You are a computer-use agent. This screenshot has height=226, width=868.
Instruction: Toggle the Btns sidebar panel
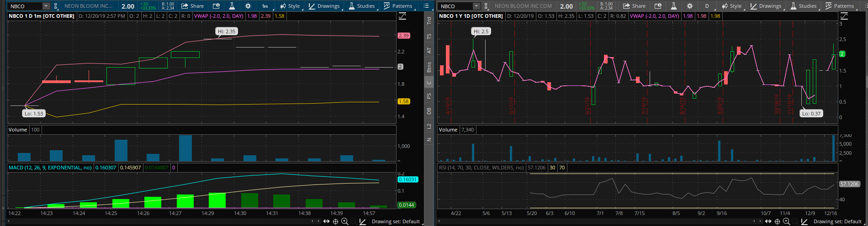point(429,68)
